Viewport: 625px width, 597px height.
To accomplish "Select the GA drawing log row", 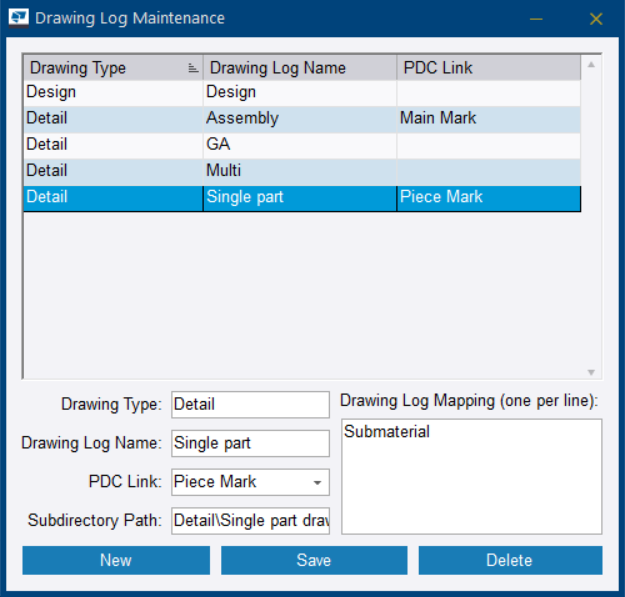I will tap(300, 144).
